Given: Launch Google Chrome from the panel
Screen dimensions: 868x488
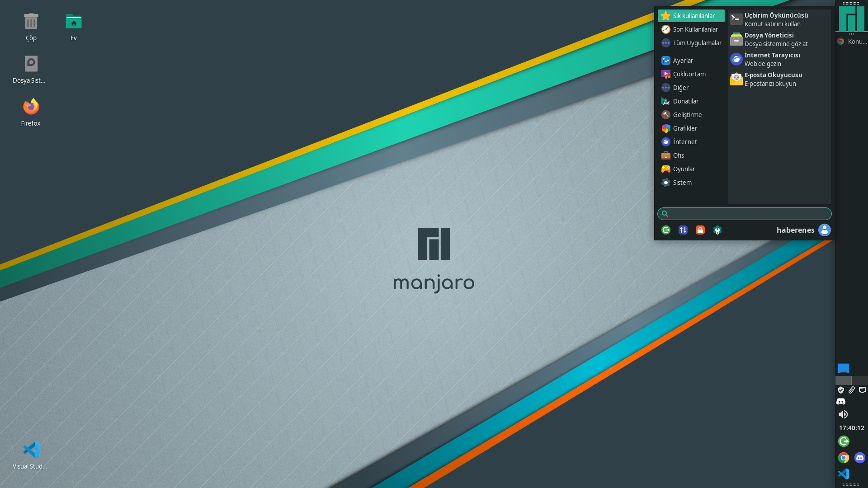Looking at the screenshot, I should 844,458.
